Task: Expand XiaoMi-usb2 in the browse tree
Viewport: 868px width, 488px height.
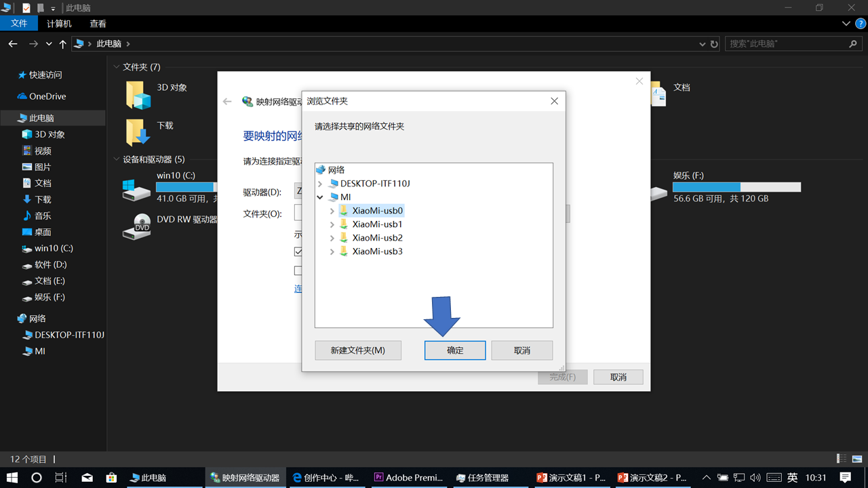Action: click(x=332, y=238)
